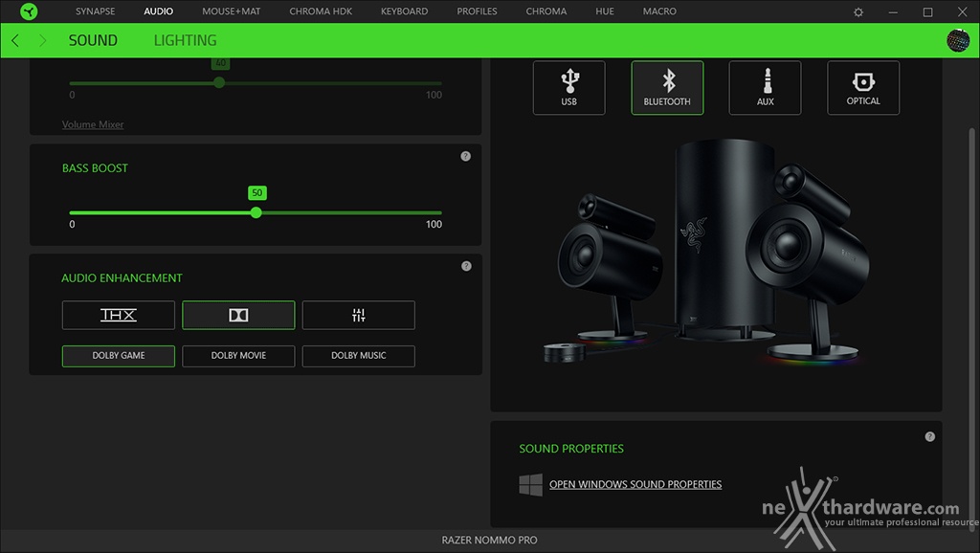Viewport: 980px width, 553px height.
Task: Open the Hue tab
Action: point(605,11)
